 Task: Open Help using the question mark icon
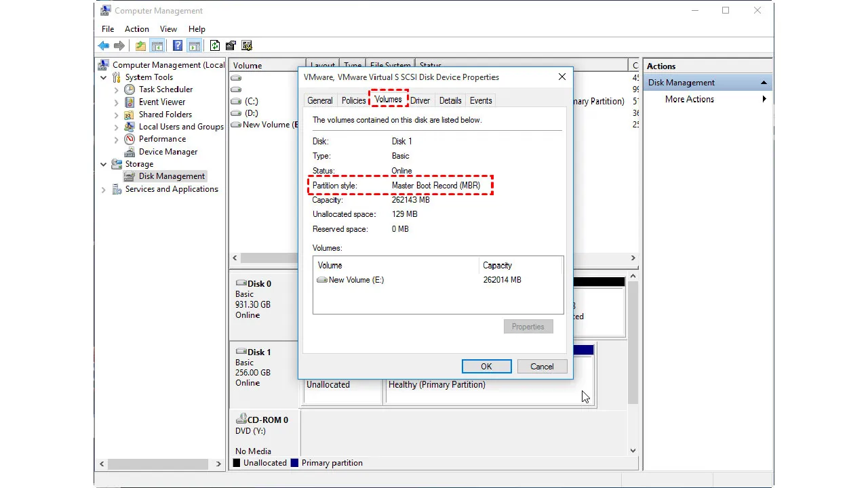[x=176, y=45]
